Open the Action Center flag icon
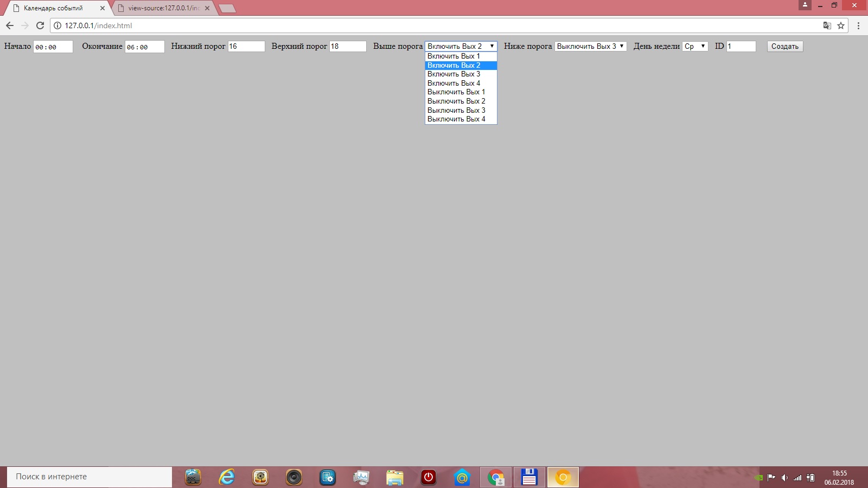868x488 pixels. click(x=771, y=478)
